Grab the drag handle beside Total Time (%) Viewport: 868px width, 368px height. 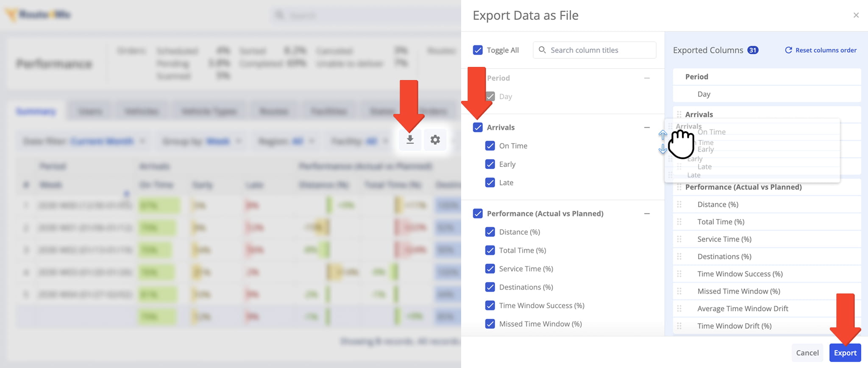tap(679, 222)
